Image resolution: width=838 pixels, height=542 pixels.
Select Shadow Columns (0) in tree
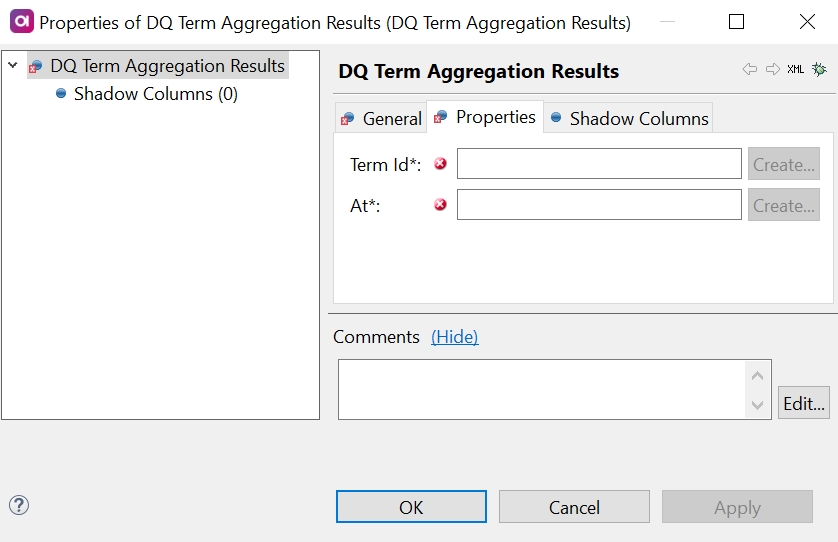click(155, 94)
